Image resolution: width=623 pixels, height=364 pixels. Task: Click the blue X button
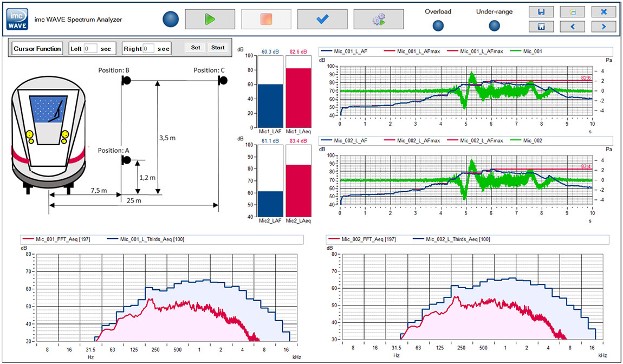603,12
